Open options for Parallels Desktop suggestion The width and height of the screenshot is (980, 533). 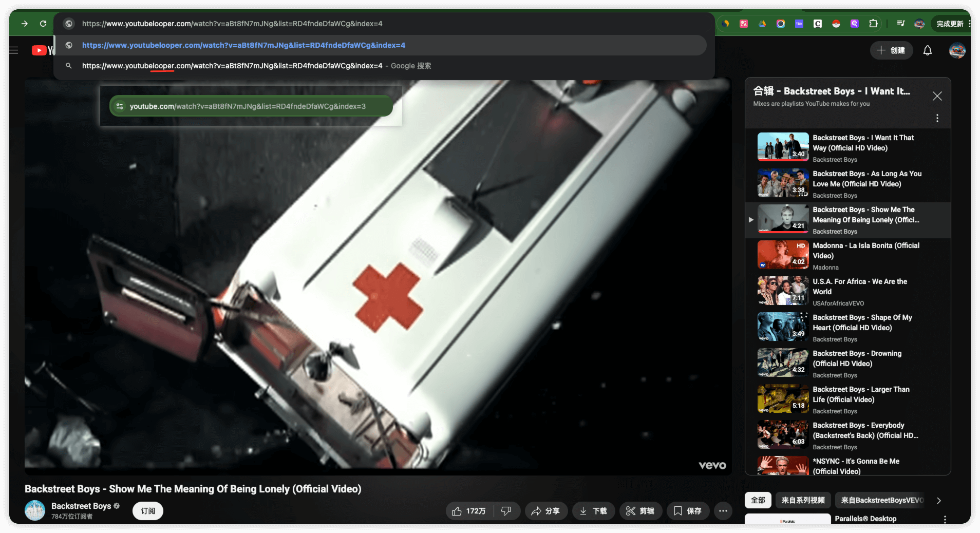tap(945, 520)
